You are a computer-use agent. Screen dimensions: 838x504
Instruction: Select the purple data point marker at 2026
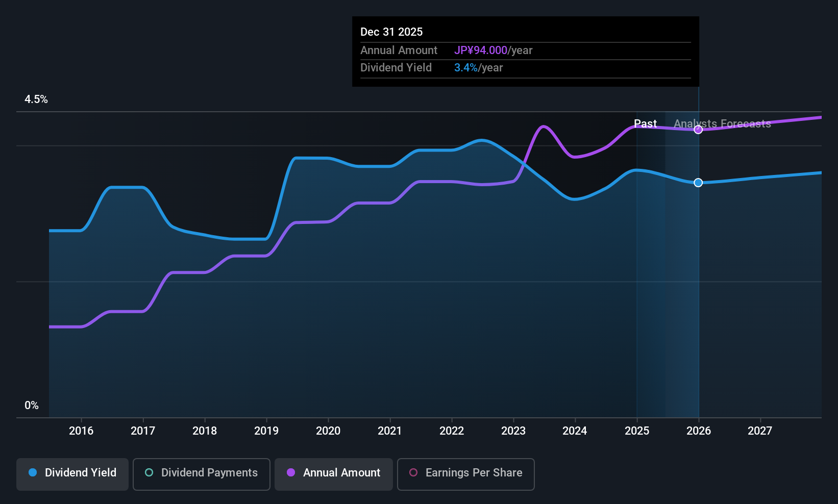(x=698, y=130)
